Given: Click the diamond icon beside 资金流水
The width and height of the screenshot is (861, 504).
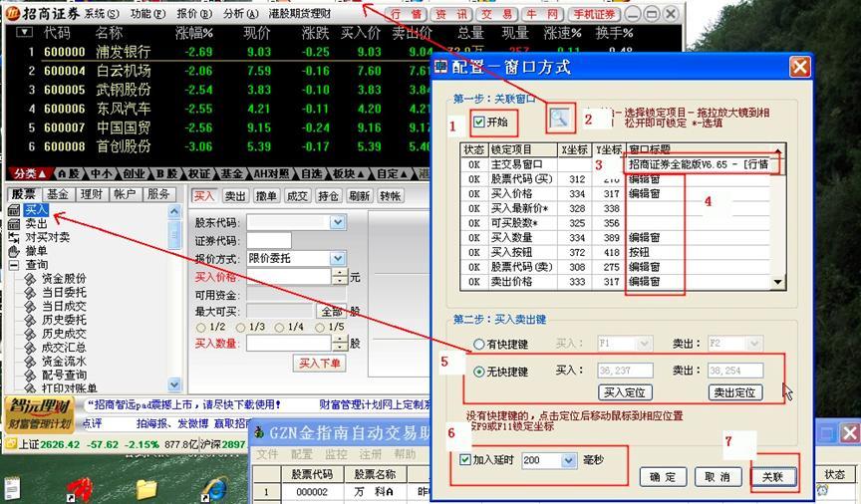Looking at the screenshot, I should pyautogui.click(x=31, y=362).
